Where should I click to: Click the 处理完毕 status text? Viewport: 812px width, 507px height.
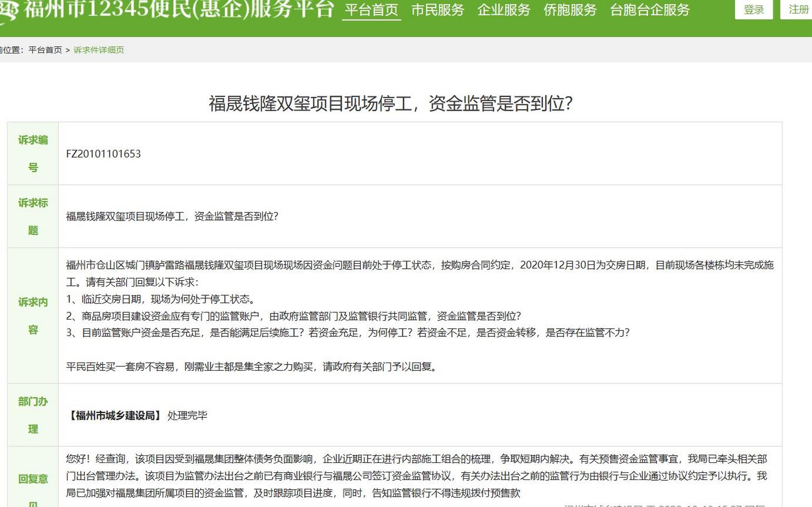[187, 416]
